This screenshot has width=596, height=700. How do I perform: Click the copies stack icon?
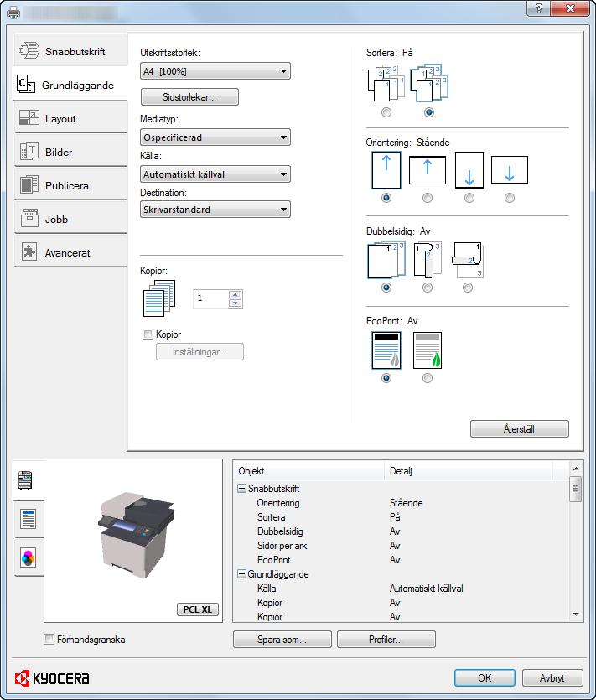pos(159,298)
